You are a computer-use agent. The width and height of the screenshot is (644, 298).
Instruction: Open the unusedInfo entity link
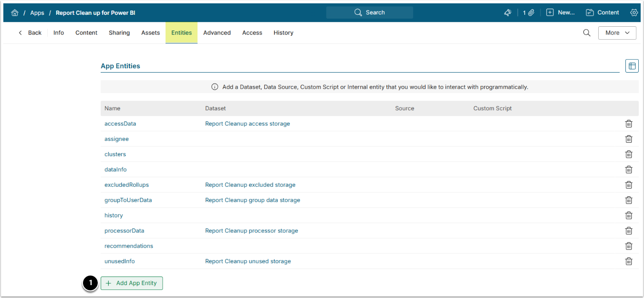(120, 261)
